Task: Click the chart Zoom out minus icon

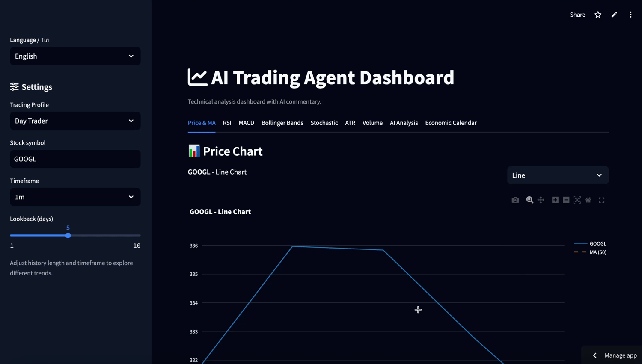Action: [x=566, y=200]
